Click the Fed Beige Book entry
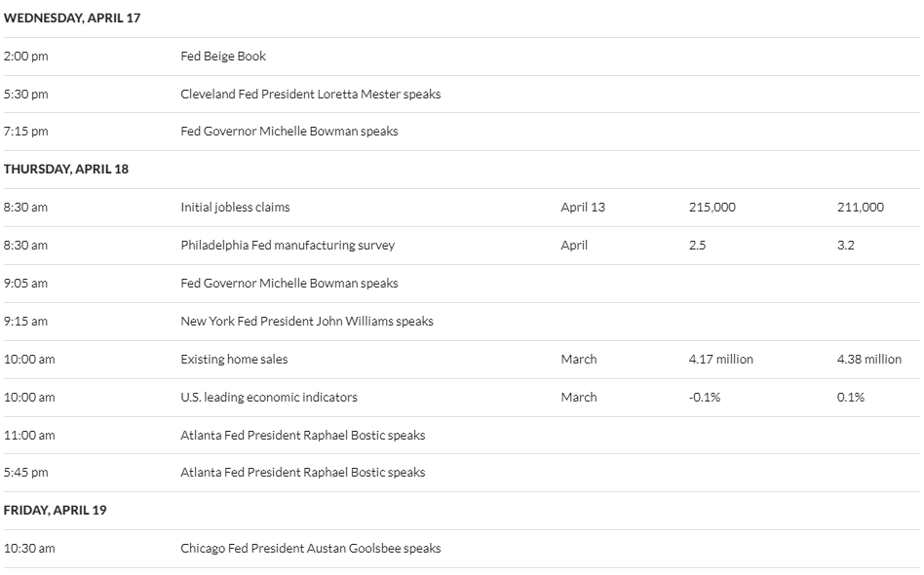Image resolution: width=924 pixels, height=575 pixels. pyautogui.click(x=223, y=56)
